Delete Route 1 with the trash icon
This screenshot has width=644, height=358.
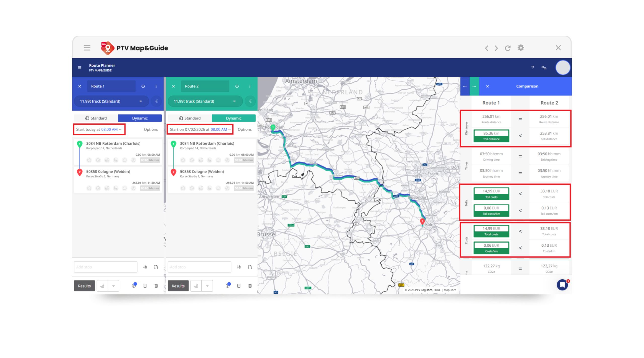[156, 286]
